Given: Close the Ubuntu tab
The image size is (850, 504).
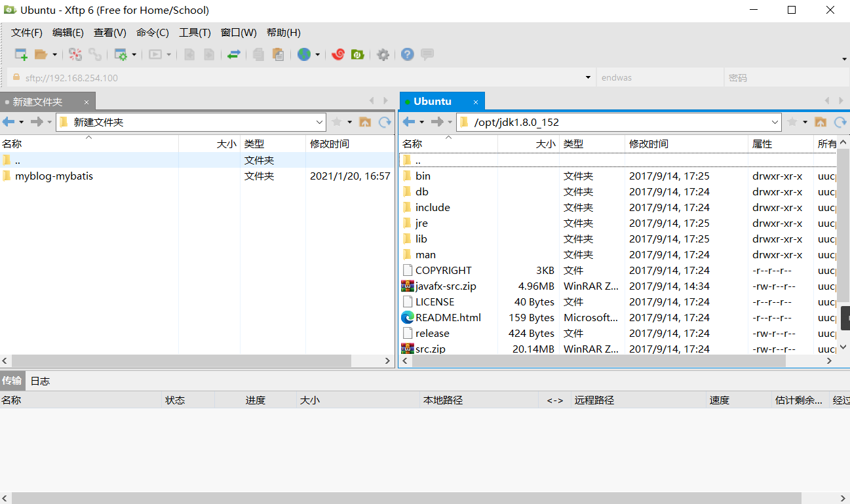Looking at the screenshot, I should click(x=476, y=102).
